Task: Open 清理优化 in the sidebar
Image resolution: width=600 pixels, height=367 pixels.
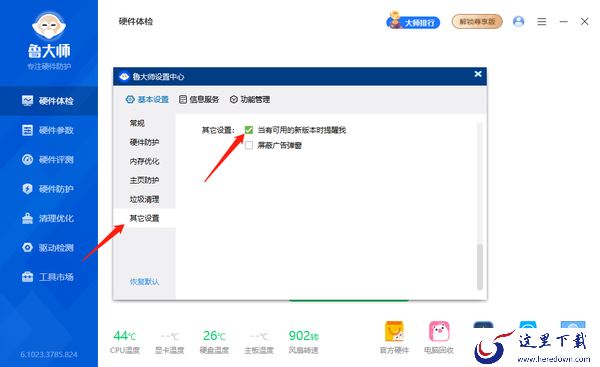Action: coord(49,219)
